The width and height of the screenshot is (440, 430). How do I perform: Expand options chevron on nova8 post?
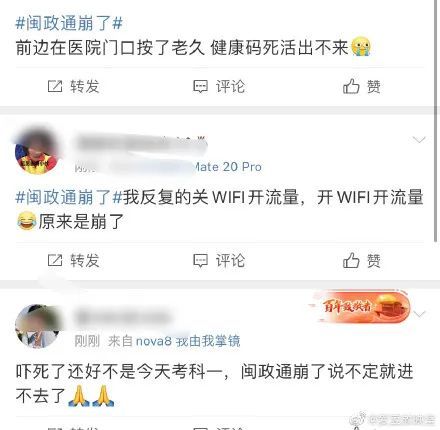(419, 314)
